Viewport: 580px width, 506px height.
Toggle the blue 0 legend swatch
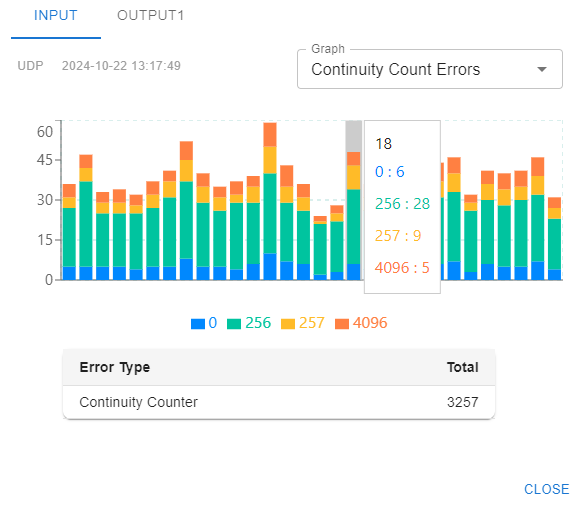[x=198, y=324]
